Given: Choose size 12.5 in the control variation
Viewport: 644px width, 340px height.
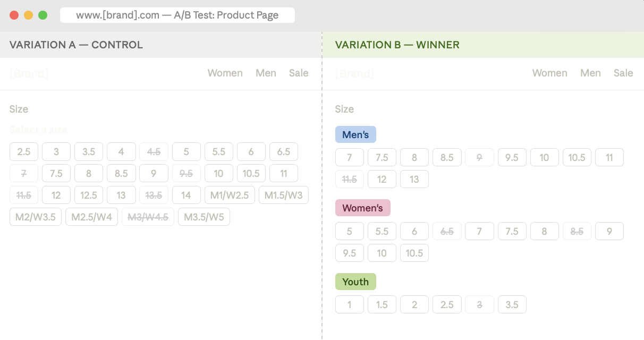Looking at the screenshot, I should [x=89, y=195].
